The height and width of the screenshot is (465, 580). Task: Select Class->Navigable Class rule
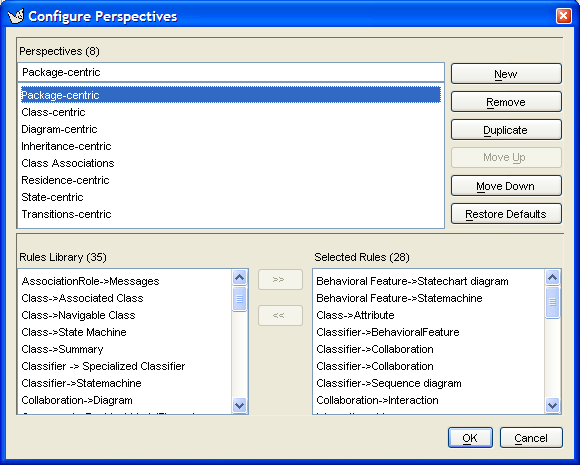point(125,315)
